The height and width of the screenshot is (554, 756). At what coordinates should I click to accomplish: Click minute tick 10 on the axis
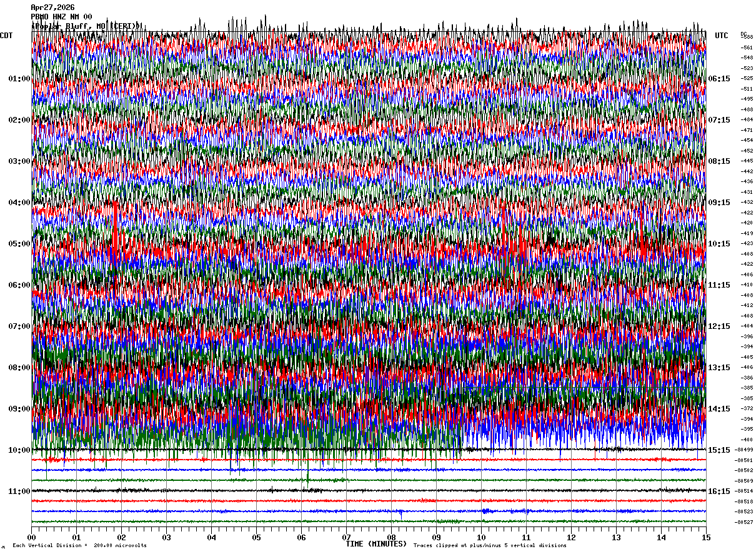(x=481, y=537)
